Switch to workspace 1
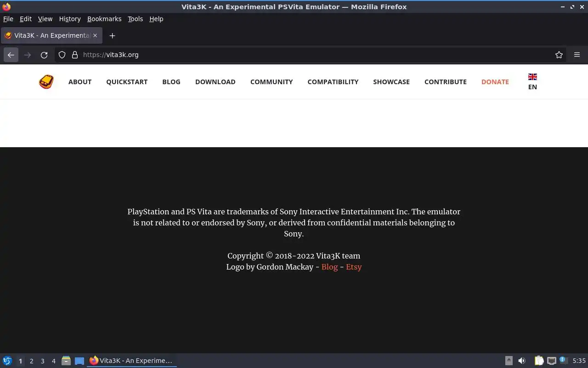The image size is (588, 368). tap(20, 361)
